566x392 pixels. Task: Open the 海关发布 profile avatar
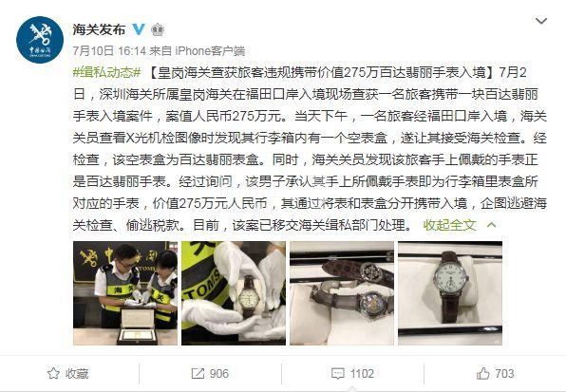[x=40, y=40]
